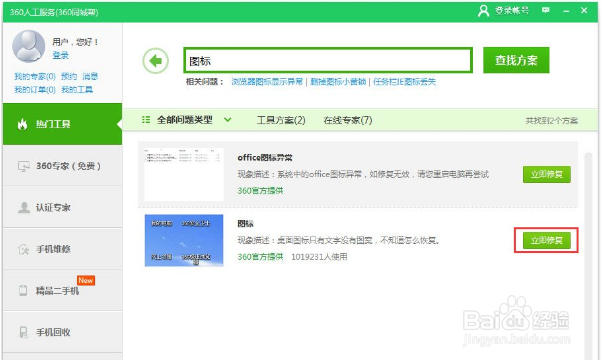The height and width of the screenshot is (360, 604).
Task: Open the 360专家（免费） sidebar item
Action: 62,166
